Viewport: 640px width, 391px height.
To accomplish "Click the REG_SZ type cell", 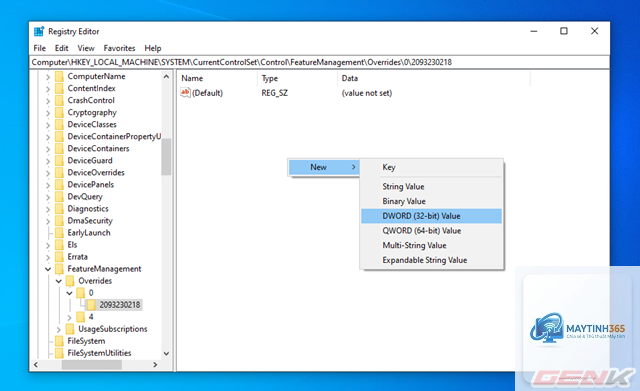I will tap(275, 93).
